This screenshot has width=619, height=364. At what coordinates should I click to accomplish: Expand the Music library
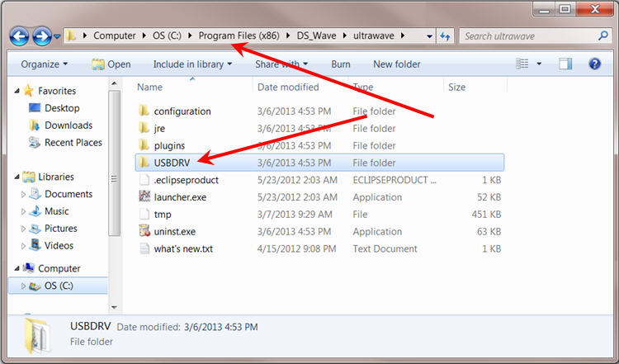[x=23, y=211]
